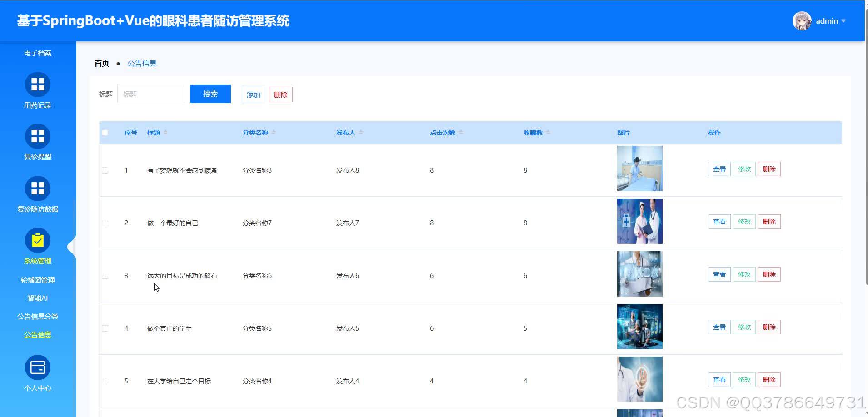Select the 复诊提醒 sidebar icon
This screenshot has height=417, width=868.
[x=37, y=136]
